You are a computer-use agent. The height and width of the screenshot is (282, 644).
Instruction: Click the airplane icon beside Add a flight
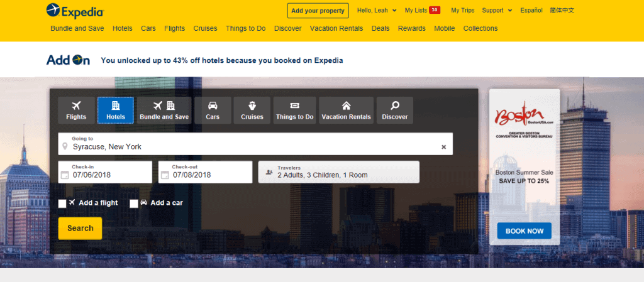[72, 202]
